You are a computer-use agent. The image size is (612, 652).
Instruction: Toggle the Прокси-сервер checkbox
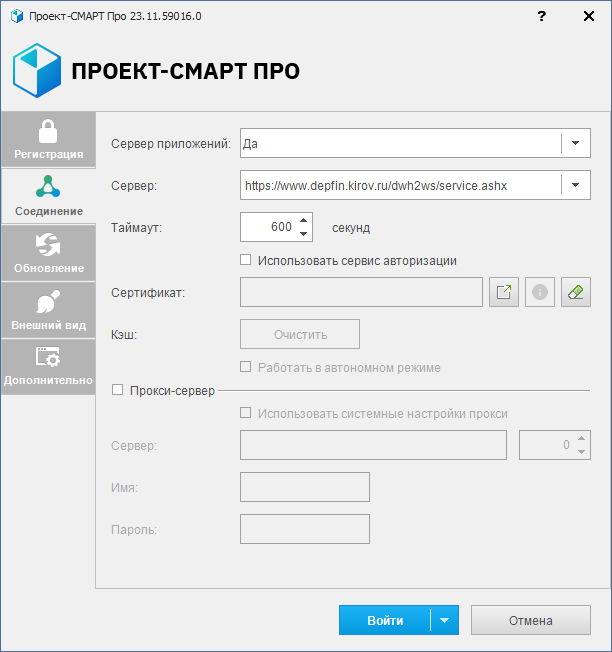tap(118, 390)
